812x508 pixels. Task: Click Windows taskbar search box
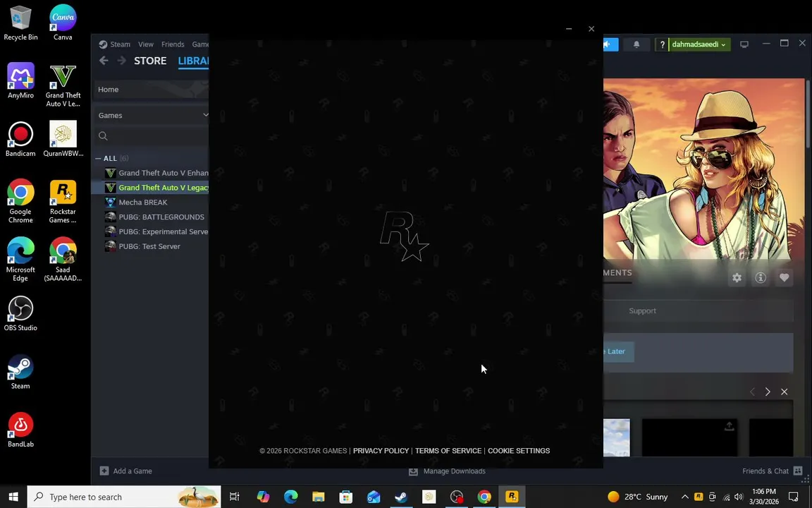click(124, 497)
